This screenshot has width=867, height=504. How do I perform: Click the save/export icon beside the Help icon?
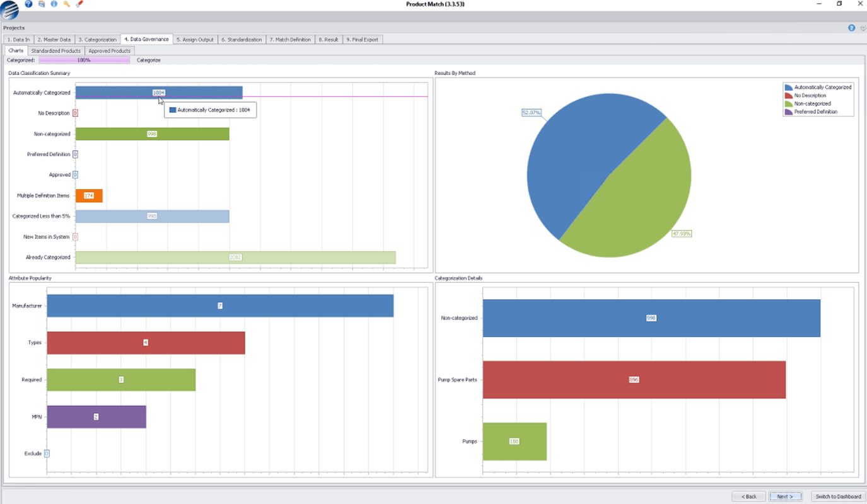tap(41, 4)
